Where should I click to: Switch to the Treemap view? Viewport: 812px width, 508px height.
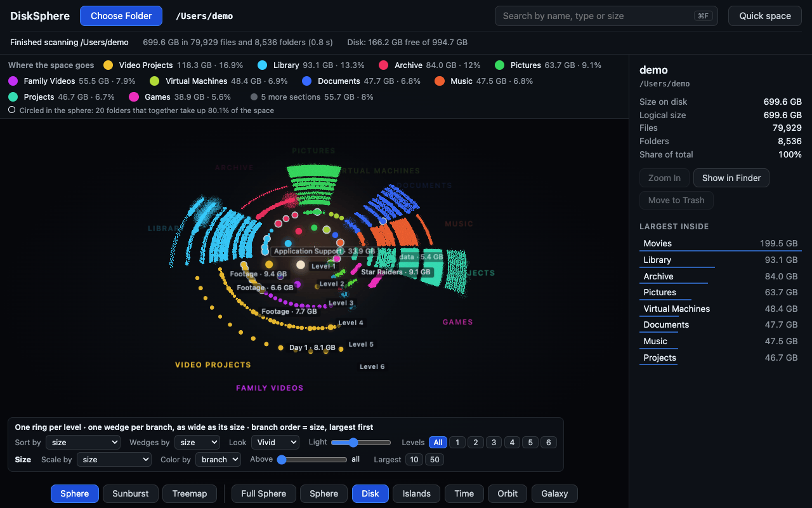(x=190, y=493)
